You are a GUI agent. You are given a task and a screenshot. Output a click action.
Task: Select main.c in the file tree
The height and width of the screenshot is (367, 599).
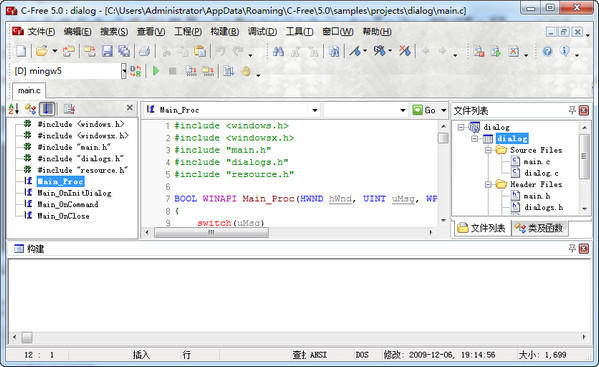(537, 162)
